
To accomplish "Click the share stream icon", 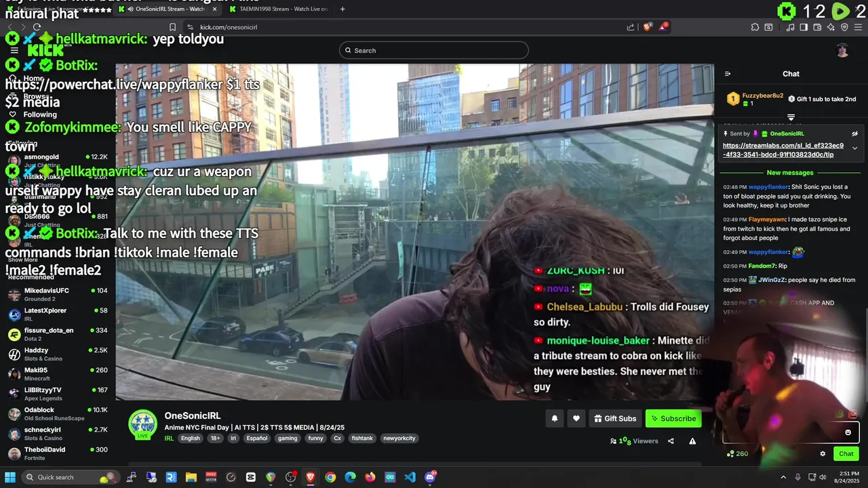I will [671, 441].
